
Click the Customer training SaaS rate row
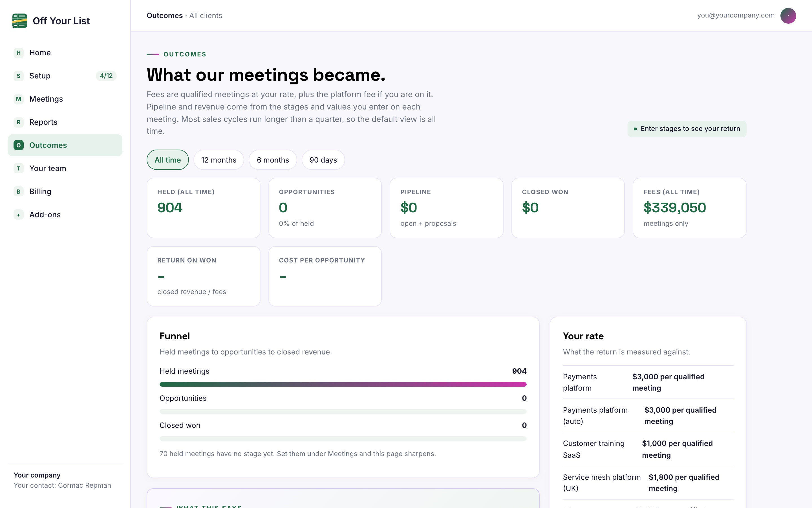point(648,449)
